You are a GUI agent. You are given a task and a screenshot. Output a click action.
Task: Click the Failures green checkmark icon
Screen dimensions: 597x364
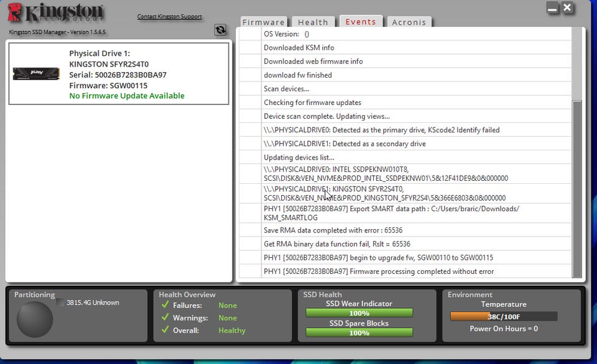165,304
